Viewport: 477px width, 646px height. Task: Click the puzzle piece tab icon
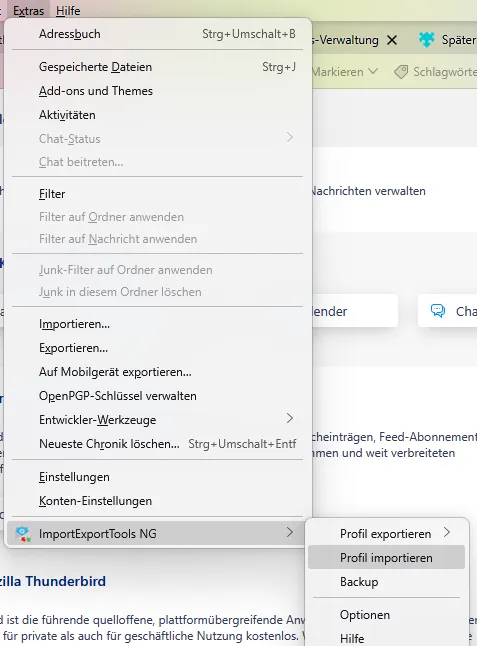point(426,40)
